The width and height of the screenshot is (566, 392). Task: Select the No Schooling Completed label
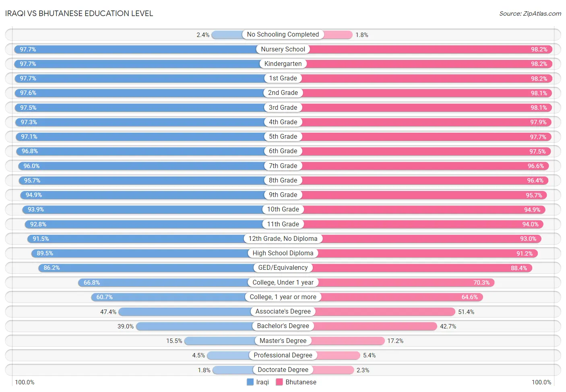(x=283, y=35)
